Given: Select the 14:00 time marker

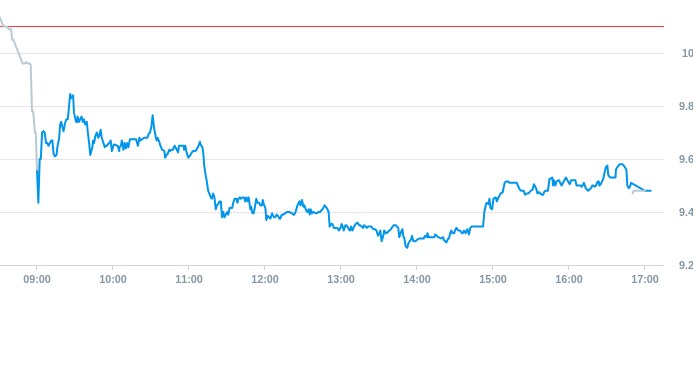Looking at the screenshot, I should click(417, 279).
